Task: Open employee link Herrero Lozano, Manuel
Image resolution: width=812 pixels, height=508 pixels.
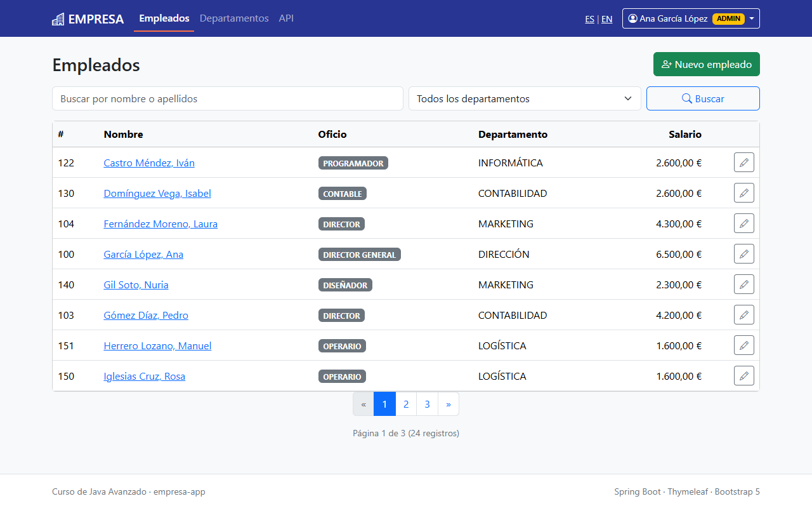Action: click(x=157, y=345)
